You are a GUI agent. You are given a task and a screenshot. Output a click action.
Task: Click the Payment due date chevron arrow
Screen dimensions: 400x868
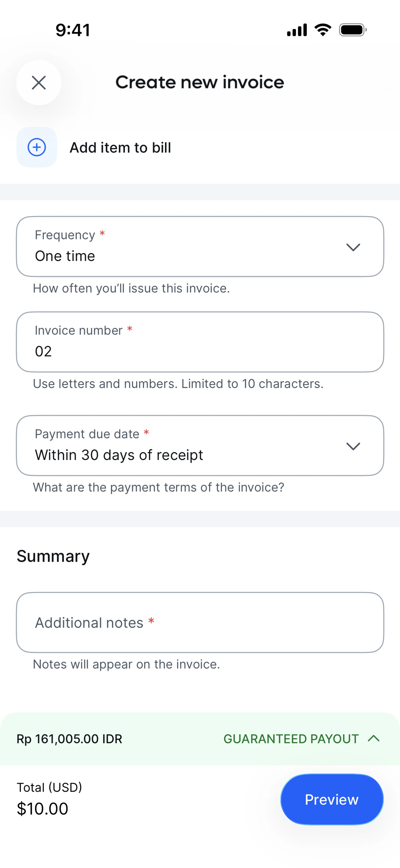[353, 446]
